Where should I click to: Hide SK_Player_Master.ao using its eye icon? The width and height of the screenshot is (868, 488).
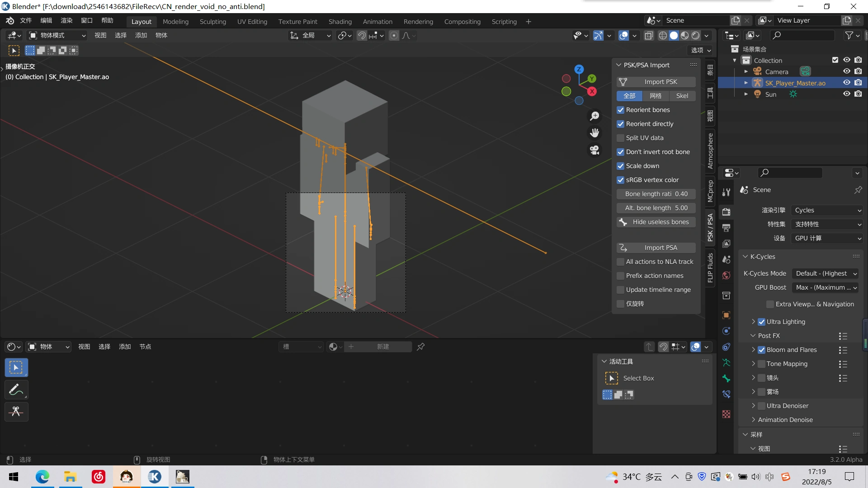click(846, 83)
